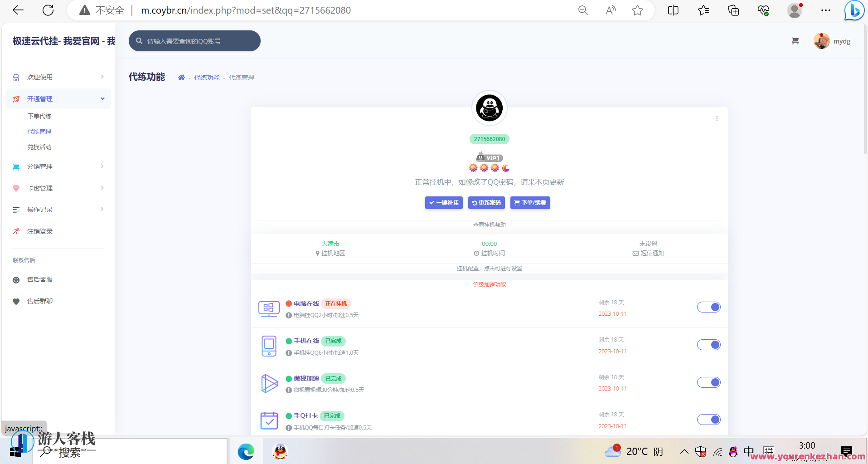
Task: Click the QQ account search field
Action: point(194,41)
